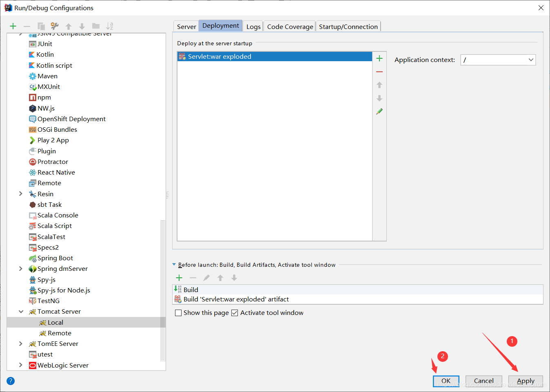Select the MXUnit configuration type

pos(49,86)
